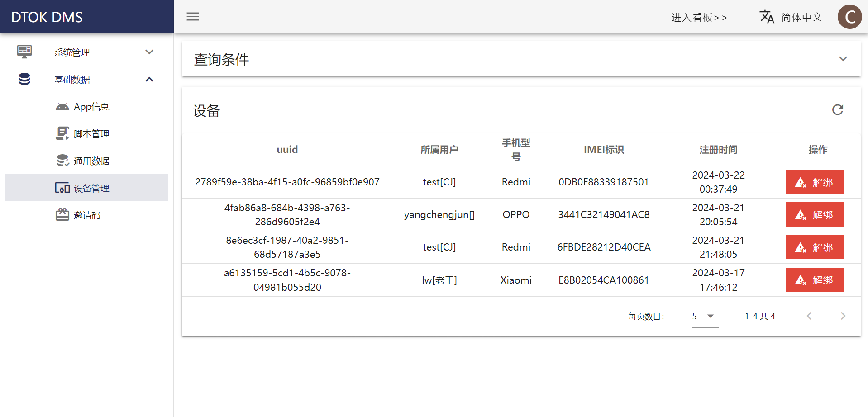Unbind the OPPO device of yangchengjun

tap(815, 214)
